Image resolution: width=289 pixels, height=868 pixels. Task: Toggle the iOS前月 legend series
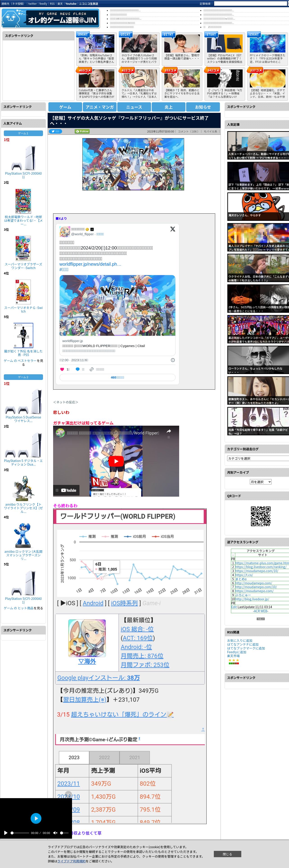coord(135,537)
